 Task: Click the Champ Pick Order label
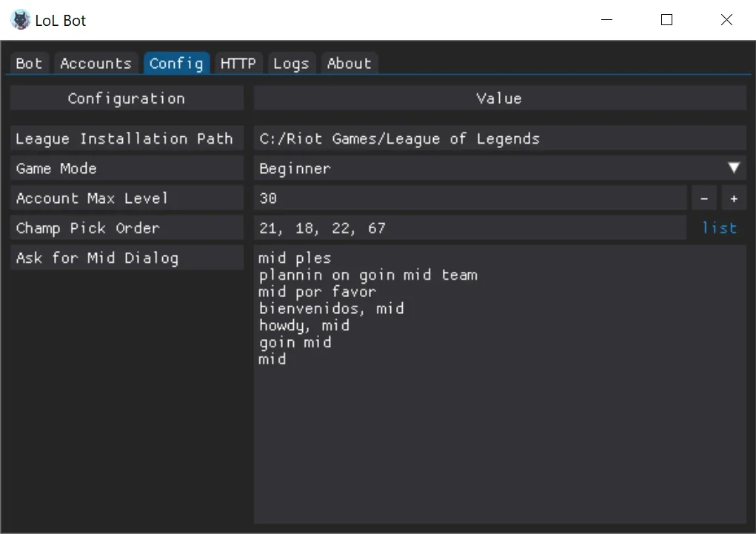(127, 228)
